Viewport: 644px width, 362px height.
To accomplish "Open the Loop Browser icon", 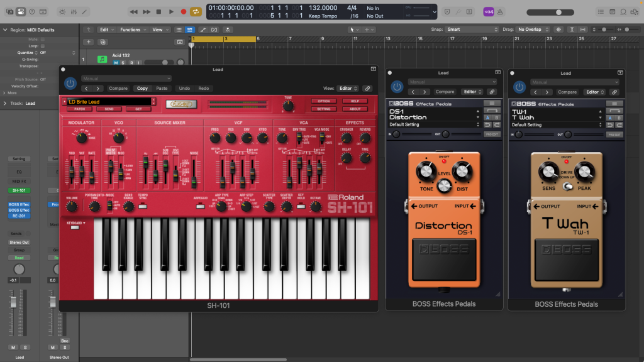I will [x=623, y=12].
